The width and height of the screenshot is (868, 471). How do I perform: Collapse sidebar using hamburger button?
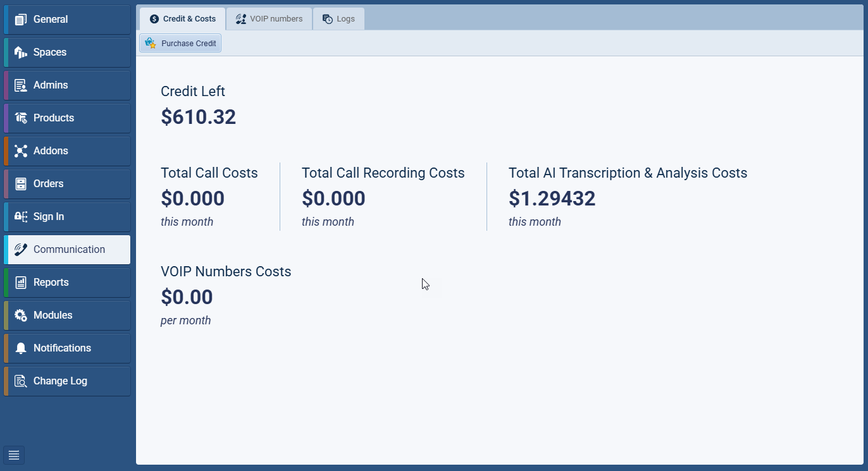pos(14,455)
